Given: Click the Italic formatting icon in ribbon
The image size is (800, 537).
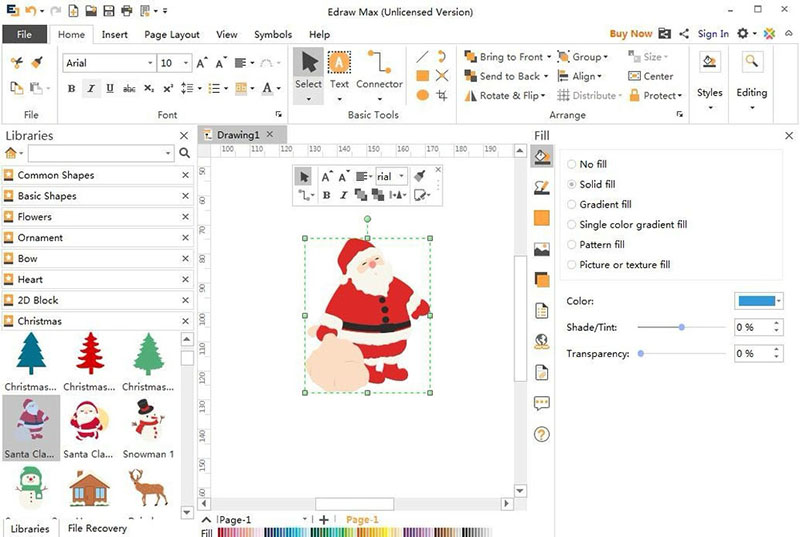Looking at the screenshot, I should (x=91, y=89).
